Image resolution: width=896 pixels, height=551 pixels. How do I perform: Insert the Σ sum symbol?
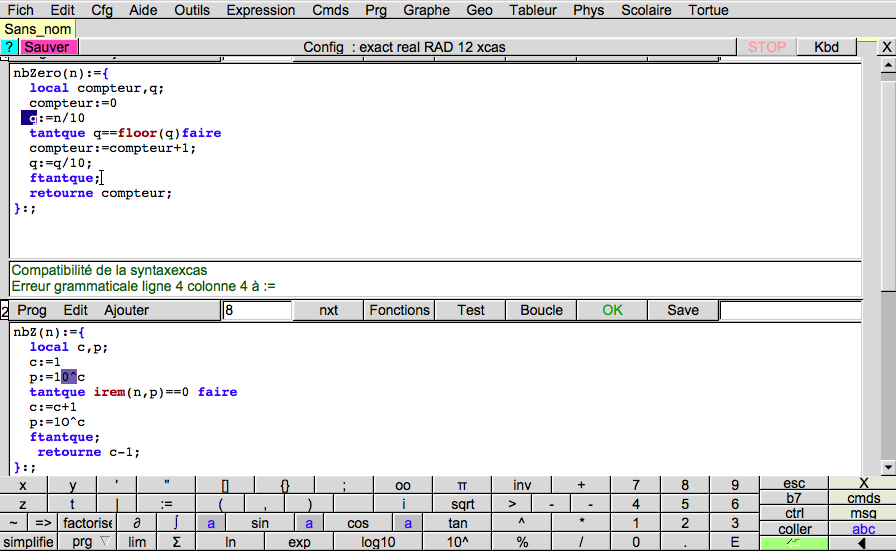pyautogui.click(x=176, y=542)
